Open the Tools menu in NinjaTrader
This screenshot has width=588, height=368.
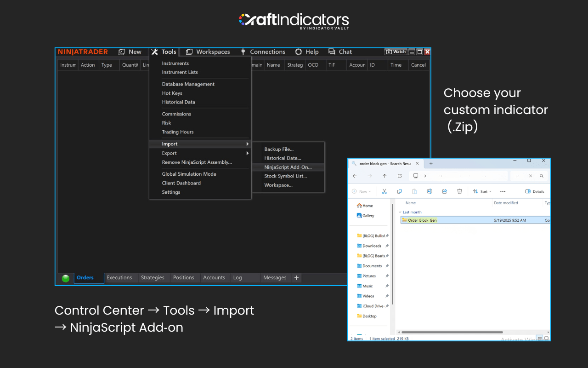coord(164,52)
